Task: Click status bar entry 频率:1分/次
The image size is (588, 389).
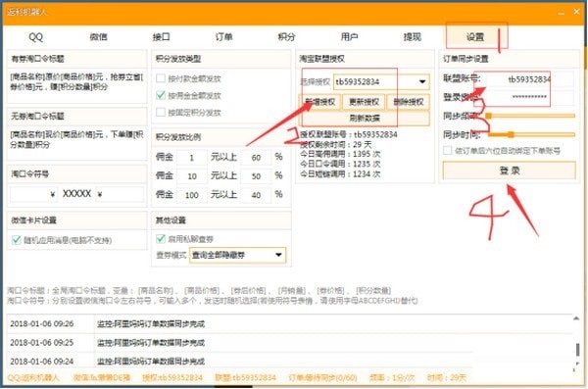Action: coord(392,377)
